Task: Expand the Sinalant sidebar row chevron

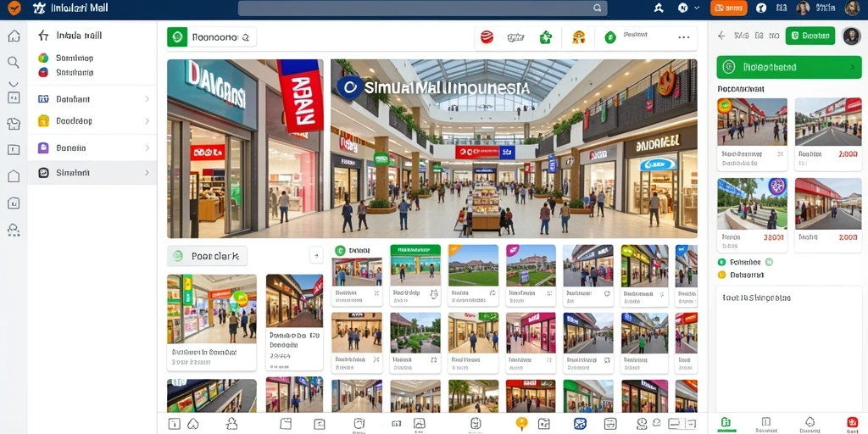Action: coord(147,173)
